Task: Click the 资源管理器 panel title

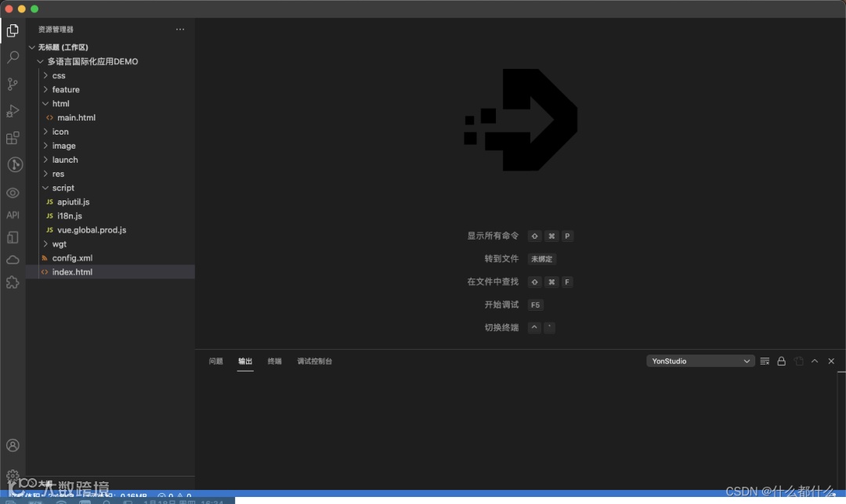Action: click(x=56, y=29)
